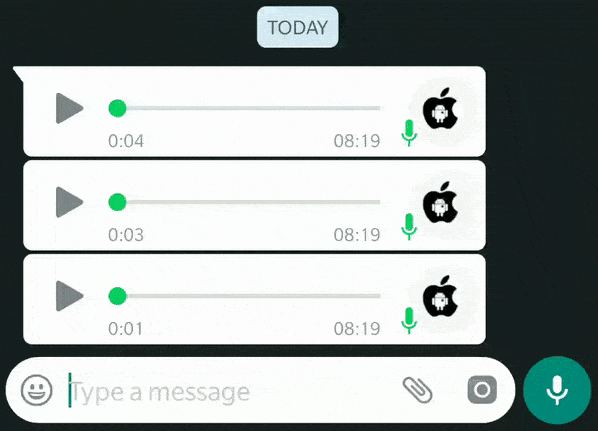
Task: Open the attachment paperclip menu
Action: tap(418, 390)
